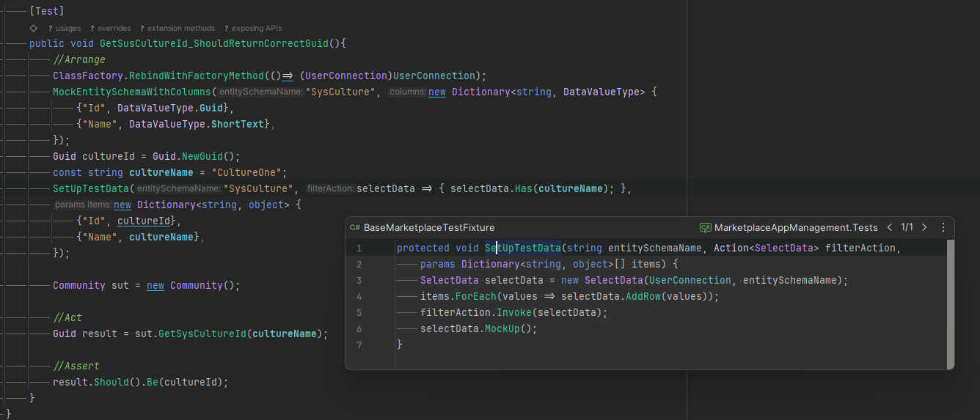Click the diamond code vision icon under [Test]
The width and height of the screenshot is (980, 420).
point(34,28)
